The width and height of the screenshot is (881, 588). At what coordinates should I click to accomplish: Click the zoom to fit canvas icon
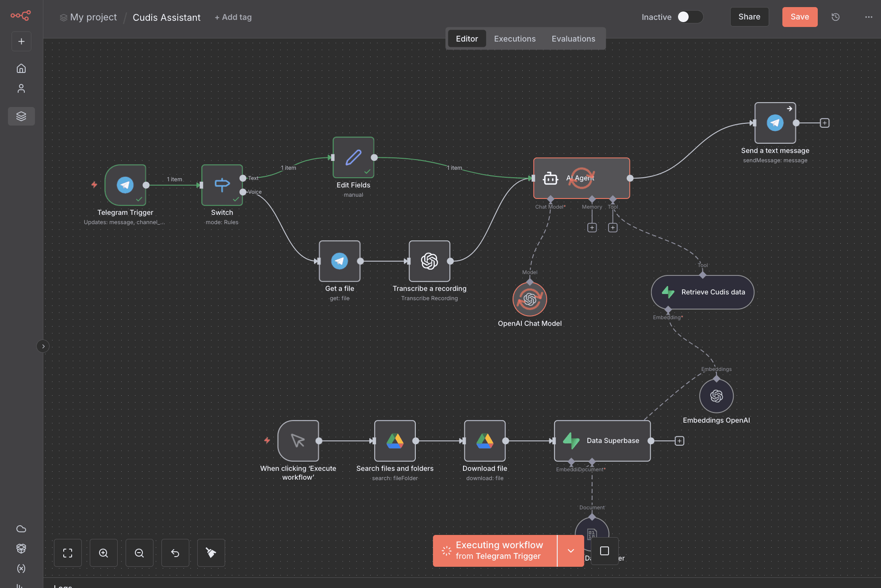coord(68,553)
